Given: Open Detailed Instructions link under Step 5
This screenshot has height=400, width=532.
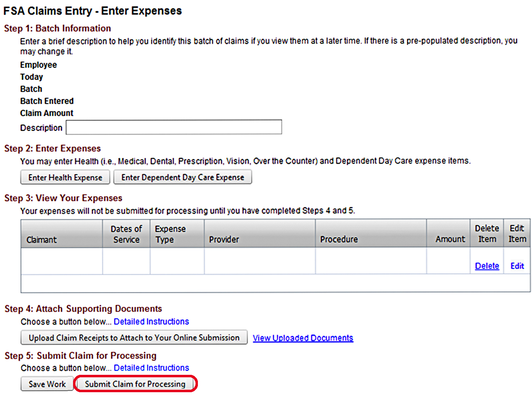Looking at the screenshot, I should [151, 368].
